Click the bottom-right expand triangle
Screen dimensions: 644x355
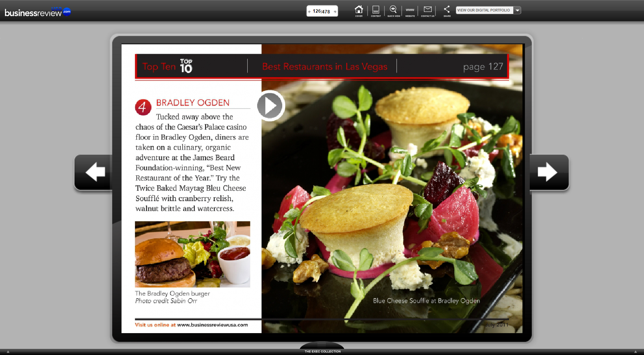(x=635, y=352)
